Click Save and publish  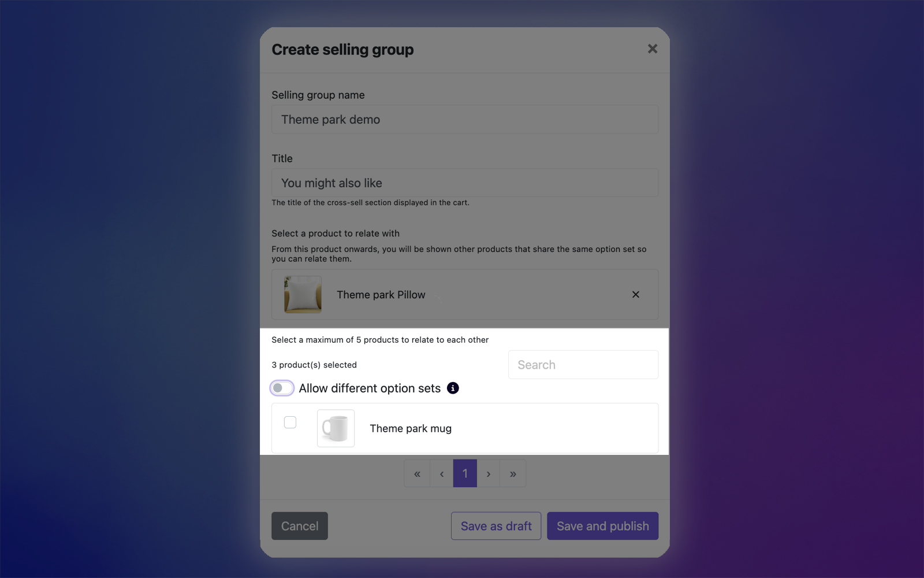pyautogui.click(x=603, y=526)
